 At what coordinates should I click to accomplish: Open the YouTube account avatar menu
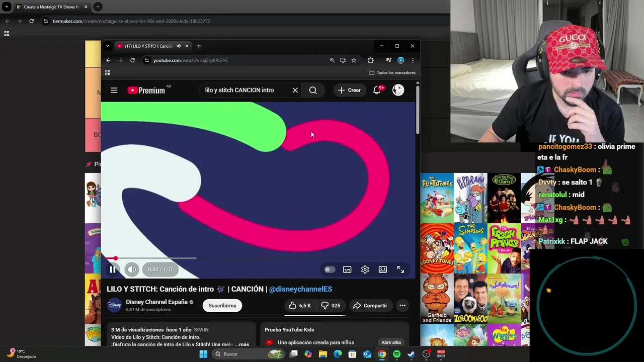(x=398, y=90)
